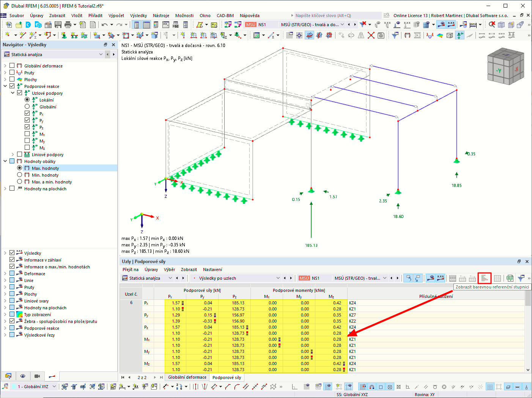Click the Export to Excel icon in table toolbar

[x=510, y=278]
